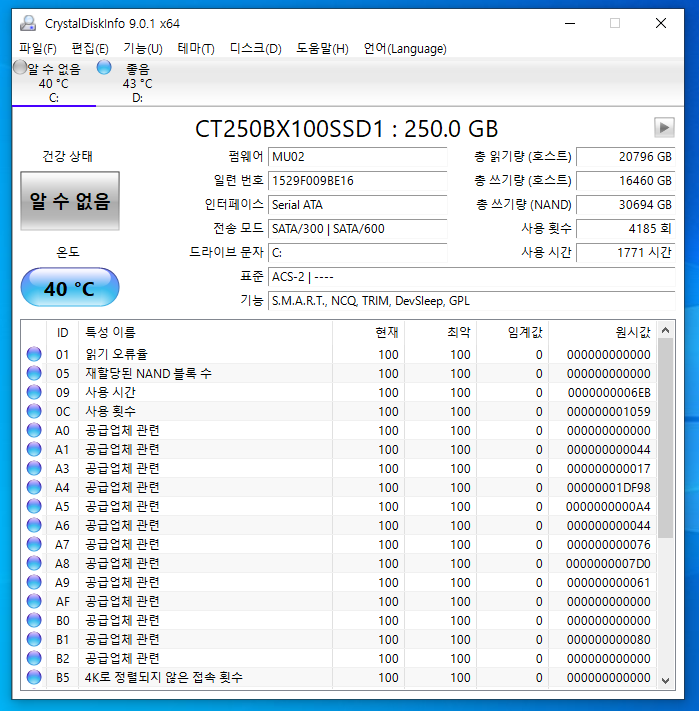Click status orb for attribute 05 재할당된 NAND 블록 수
This screenshot has height=711, width=699.
click(x=34, y=373)
